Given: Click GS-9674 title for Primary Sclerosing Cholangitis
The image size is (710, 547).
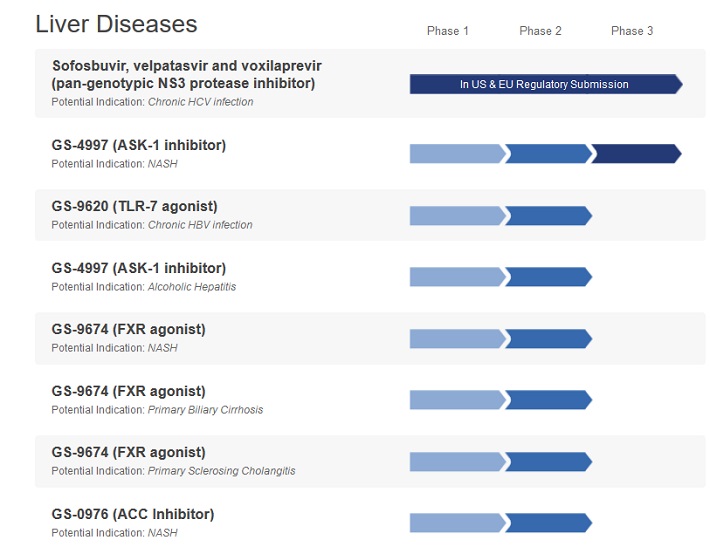Looking at the screenshot, I should tap(128, 452).
